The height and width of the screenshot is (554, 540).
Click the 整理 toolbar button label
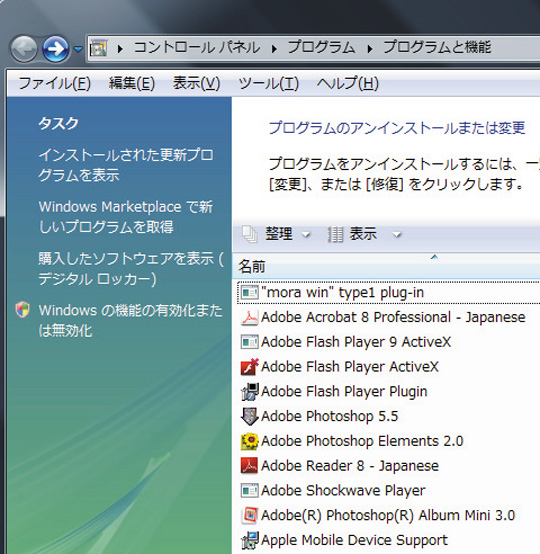click(279, 234)
